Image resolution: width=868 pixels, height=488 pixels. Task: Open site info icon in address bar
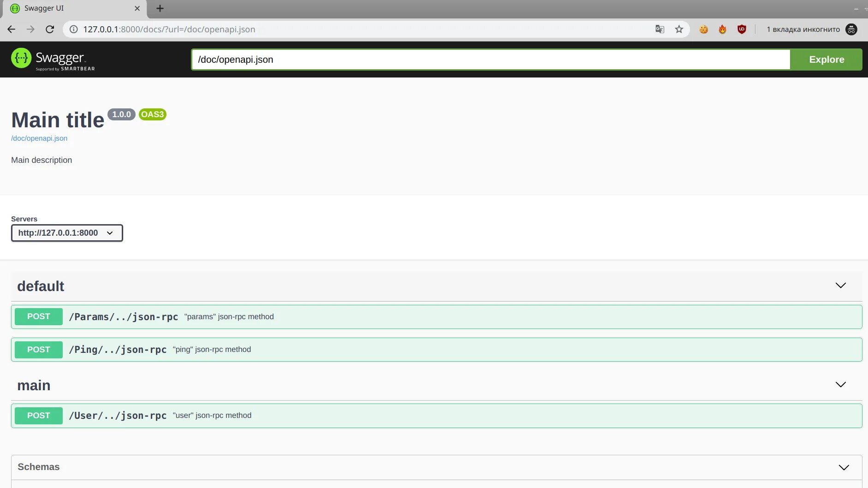(x=73, y=29)
